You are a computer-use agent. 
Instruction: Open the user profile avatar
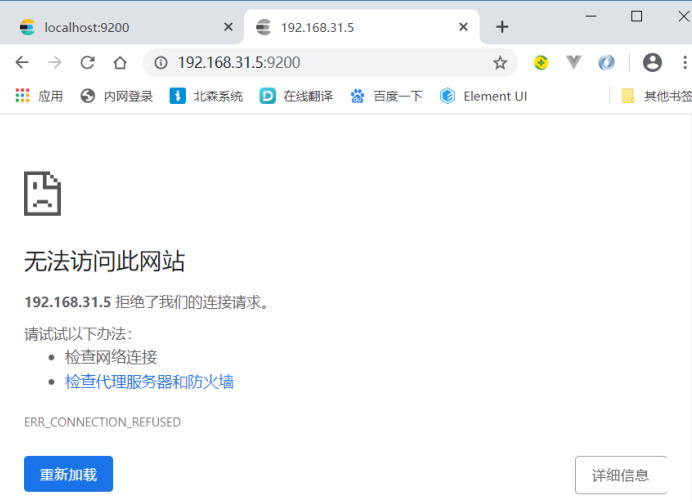pyautogui.click(x=652, y=62)
